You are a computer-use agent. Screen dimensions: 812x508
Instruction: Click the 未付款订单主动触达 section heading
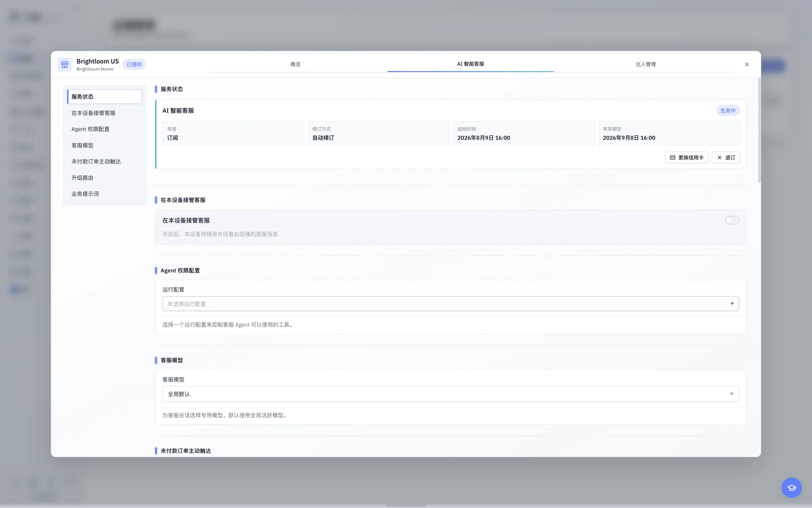click(x=186, y=451)
